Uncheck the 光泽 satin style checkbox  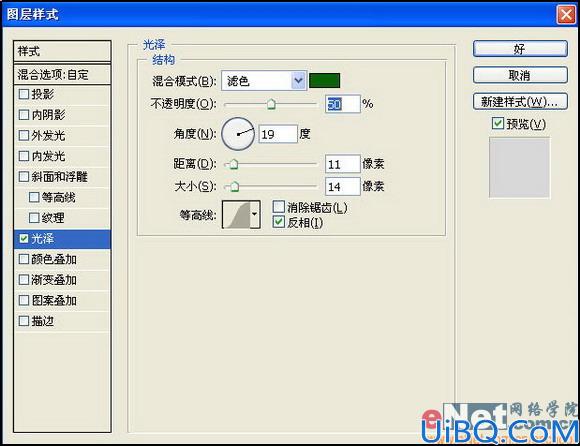[x=24, y=239]
